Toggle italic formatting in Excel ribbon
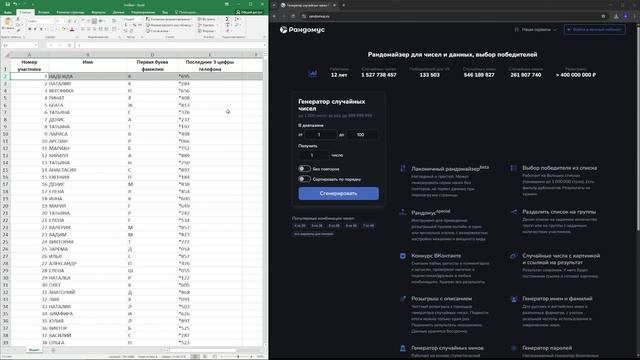The height and width of the screenshot is (360, 640). coord(35,29)
